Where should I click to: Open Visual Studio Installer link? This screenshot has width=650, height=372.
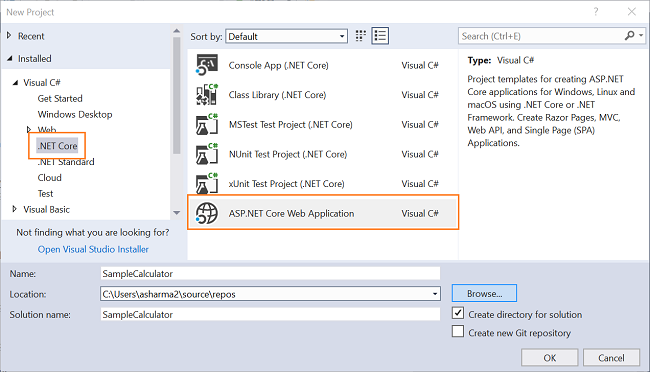[x=93, y=249]
